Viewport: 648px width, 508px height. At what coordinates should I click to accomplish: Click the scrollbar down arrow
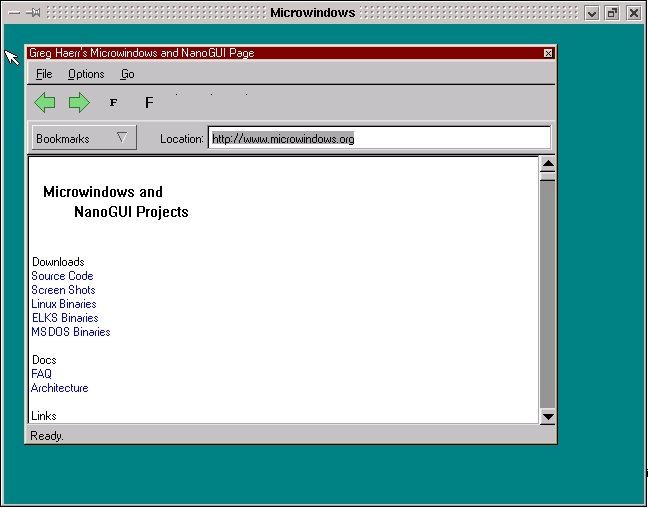[548, 416]
